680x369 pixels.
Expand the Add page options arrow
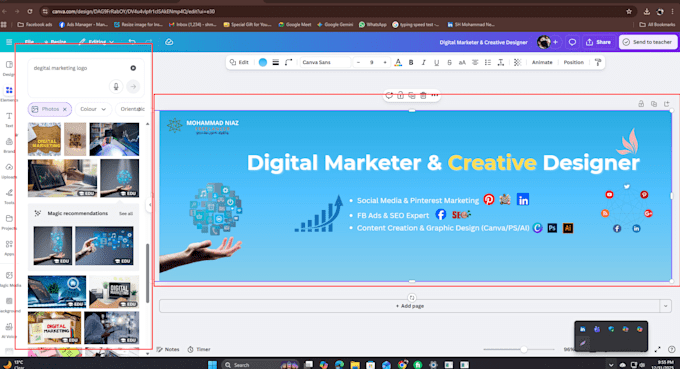tap(666, 306)
